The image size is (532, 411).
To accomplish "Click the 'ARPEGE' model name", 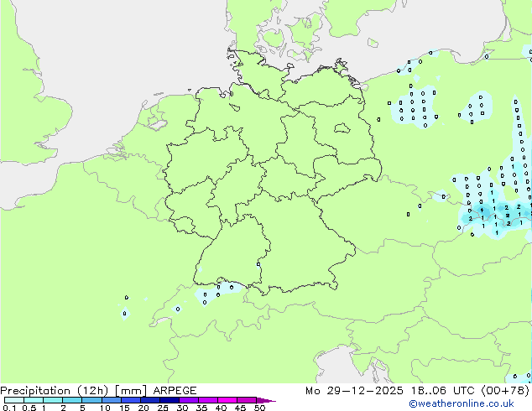I will (175, 391).
